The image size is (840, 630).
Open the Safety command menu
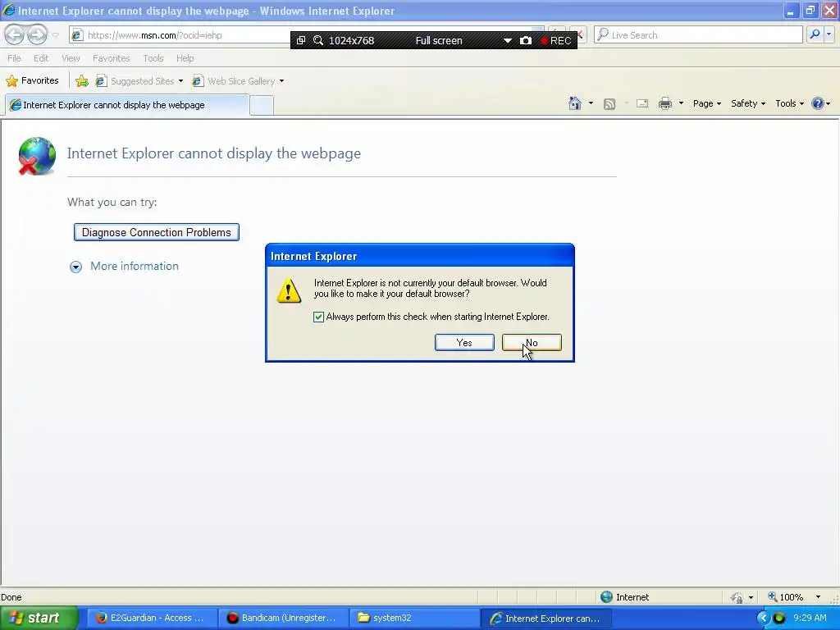point(748,103)
